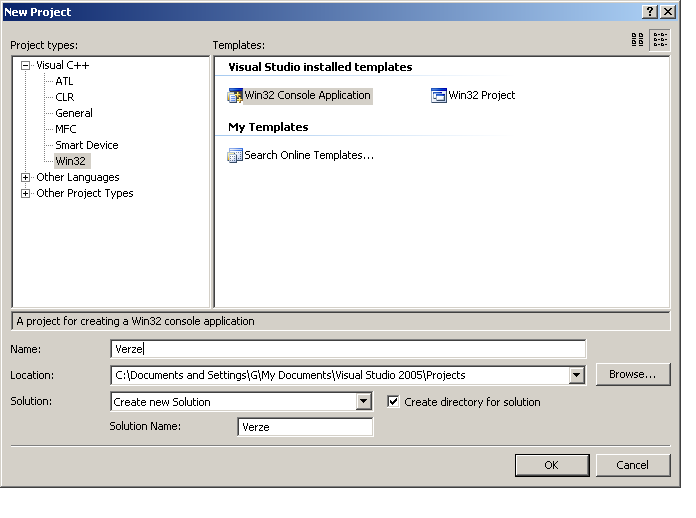
Task: Click into the Solution Name field
Action: [305, 427]
